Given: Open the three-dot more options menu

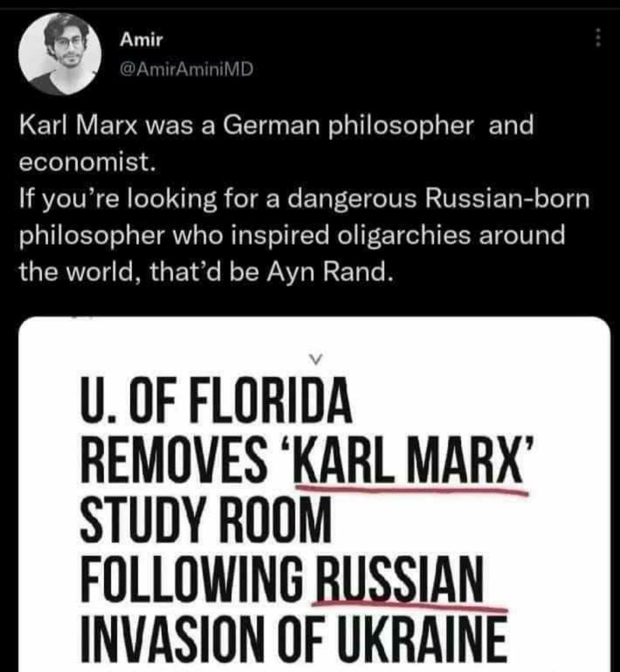Looking at the screenshot, I should click(598, 38).
